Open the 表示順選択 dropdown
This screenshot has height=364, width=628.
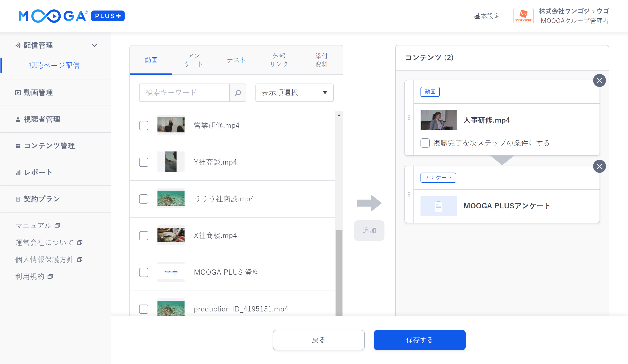(294, 93)
